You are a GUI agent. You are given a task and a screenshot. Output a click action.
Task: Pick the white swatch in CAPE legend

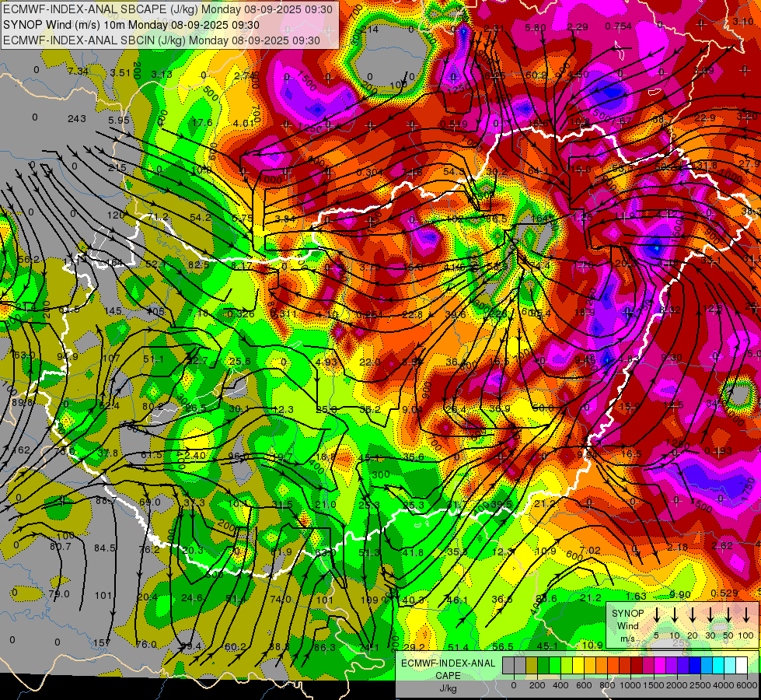coord(742,665)
